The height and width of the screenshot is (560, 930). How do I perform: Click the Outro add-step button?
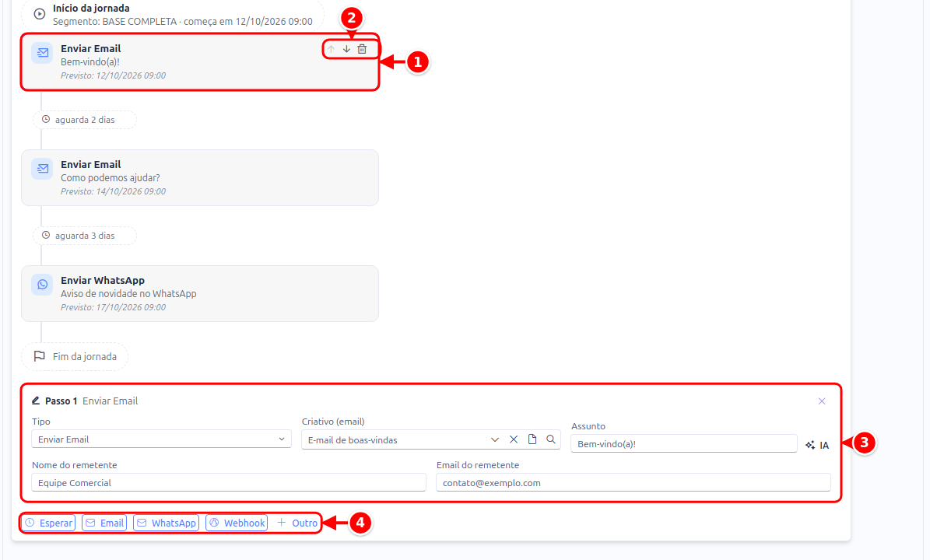point(297,523)
